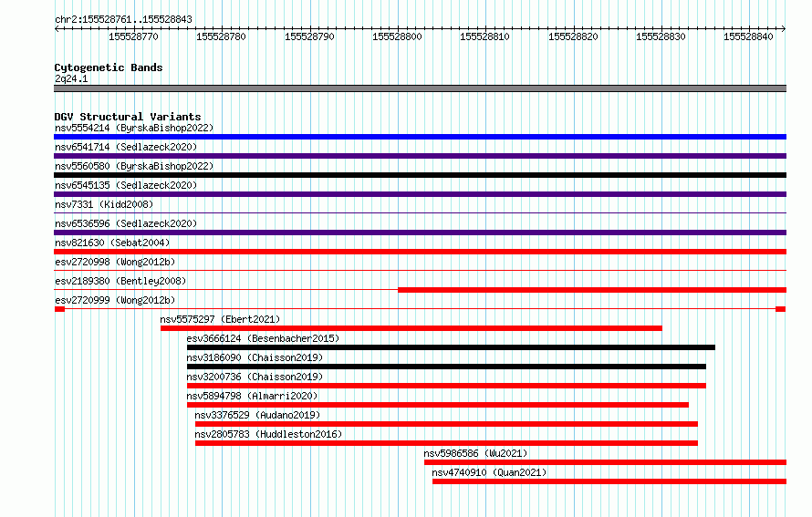Click the red nsv5894798 variant bar
The image size is (812, 517).
point(438,405)
